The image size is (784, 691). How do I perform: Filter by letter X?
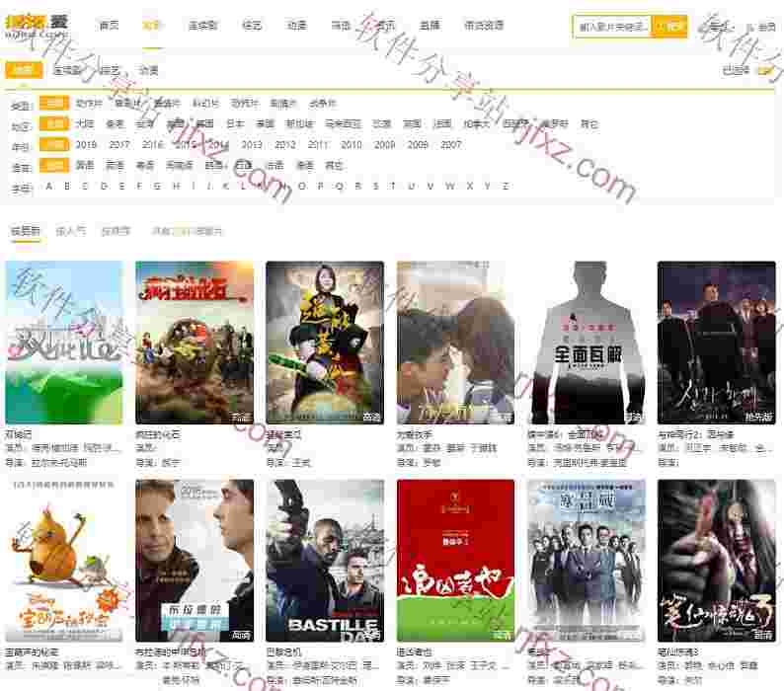tap(469, 186)
